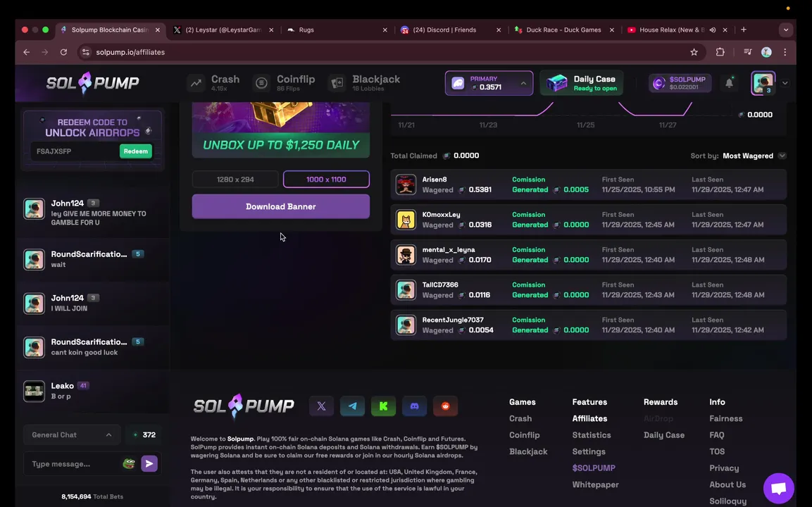Open the Daily Case chest icon
This screenshot has width=812, height=507.
click(557, 83)
